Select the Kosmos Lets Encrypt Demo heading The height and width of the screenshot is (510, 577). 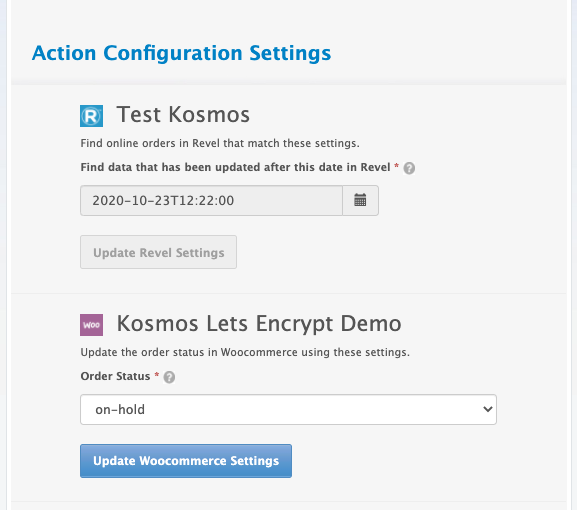pos(259,324)
